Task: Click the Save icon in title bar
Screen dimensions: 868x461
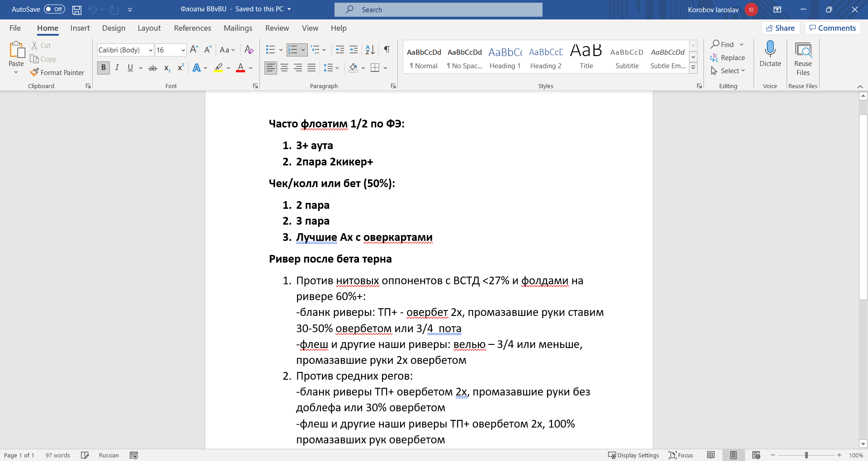Action: [77, 9]
